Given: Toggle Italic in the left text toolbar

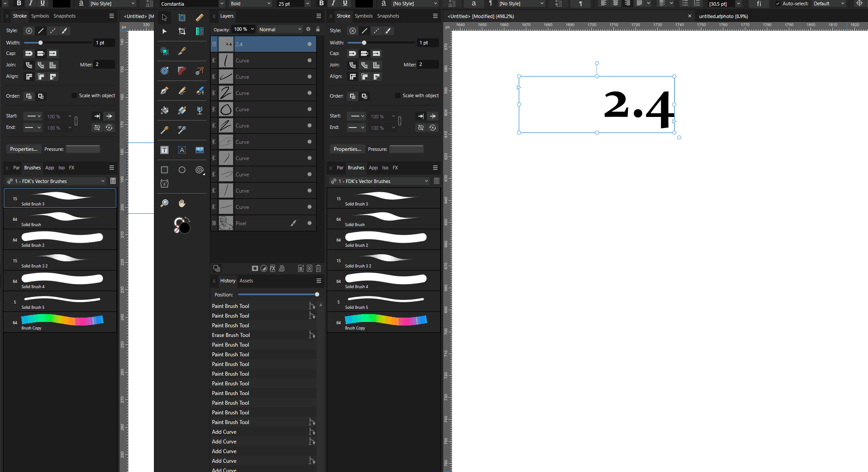Looking at the screenshot, I should pyautogui.click(x=30, y=4).
